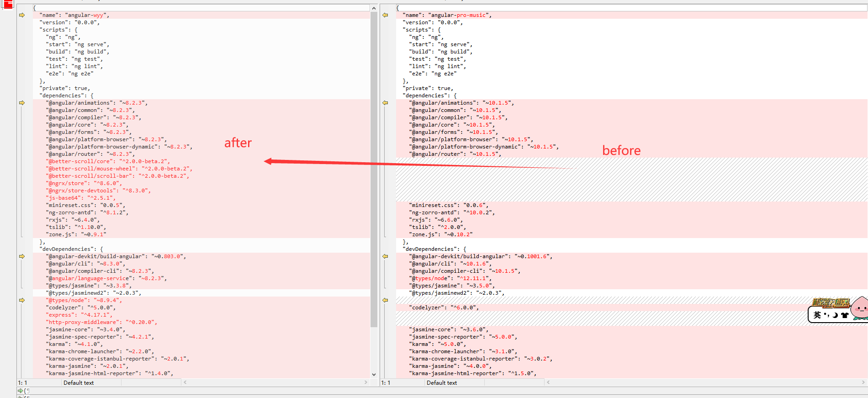The width and height of the screenshot is (868, 398).
Task: Click "@angular/cli": "~8.3.0" in left pane
Action: coord(85,264)
